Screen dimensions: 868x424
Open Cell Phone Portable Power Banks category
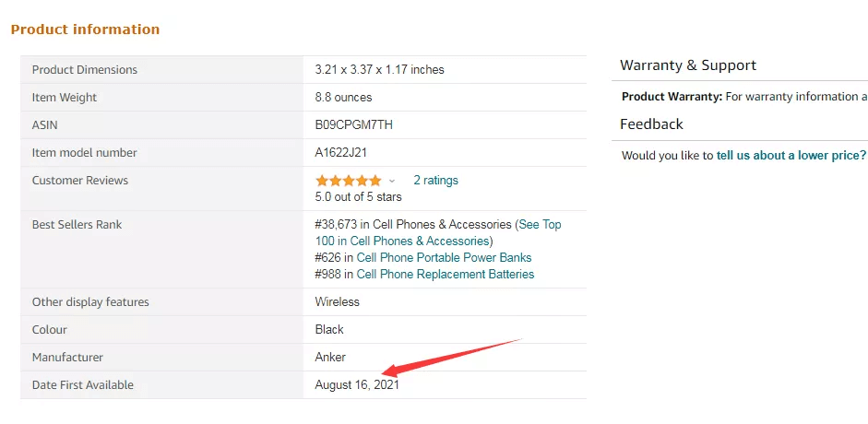coord(444,258)
